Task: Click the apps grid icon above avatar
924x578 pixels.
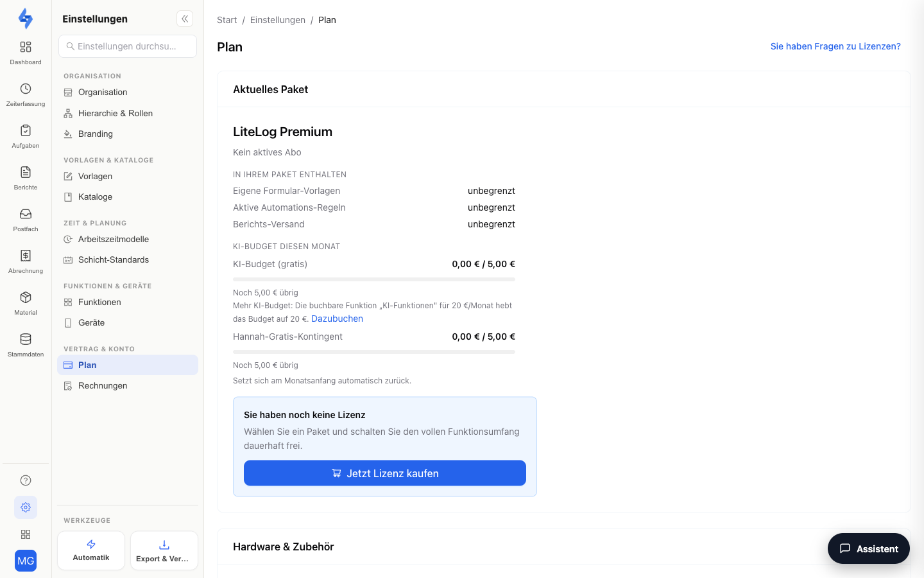Action: pos(26,534)
